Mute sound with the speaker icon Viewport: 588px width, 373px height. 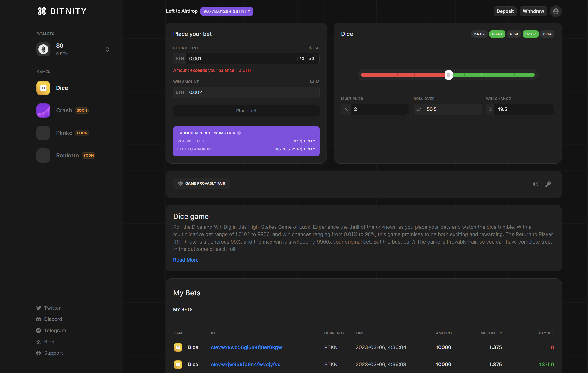(x=535, y=184)
